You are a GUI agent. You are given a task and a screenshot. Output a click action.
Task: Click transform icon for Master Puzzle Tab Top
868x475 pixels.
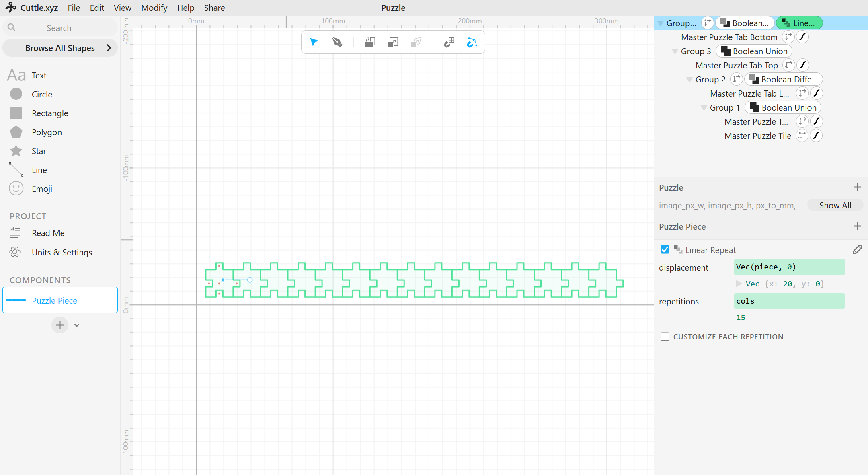(x=789, y=65)
